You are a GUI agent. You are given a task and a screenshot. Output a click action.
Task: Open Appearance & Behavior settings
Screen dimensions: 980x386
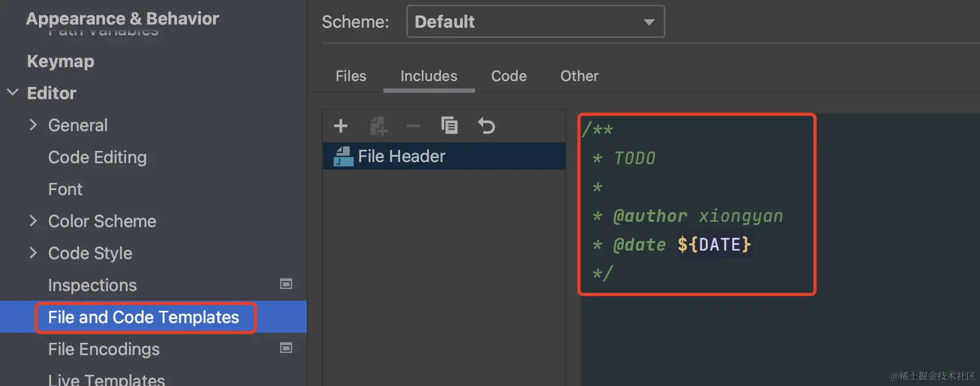(123, 19)
